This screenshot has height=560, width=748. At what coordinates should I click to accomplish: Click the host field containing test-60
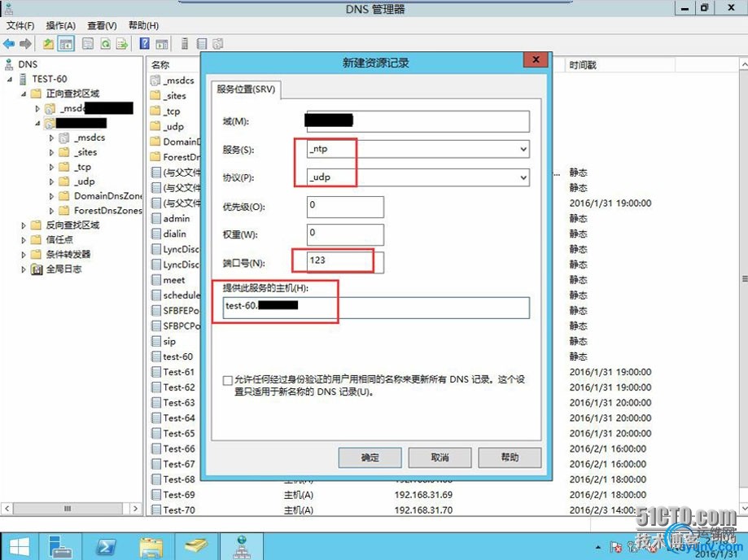coord(376,308)
